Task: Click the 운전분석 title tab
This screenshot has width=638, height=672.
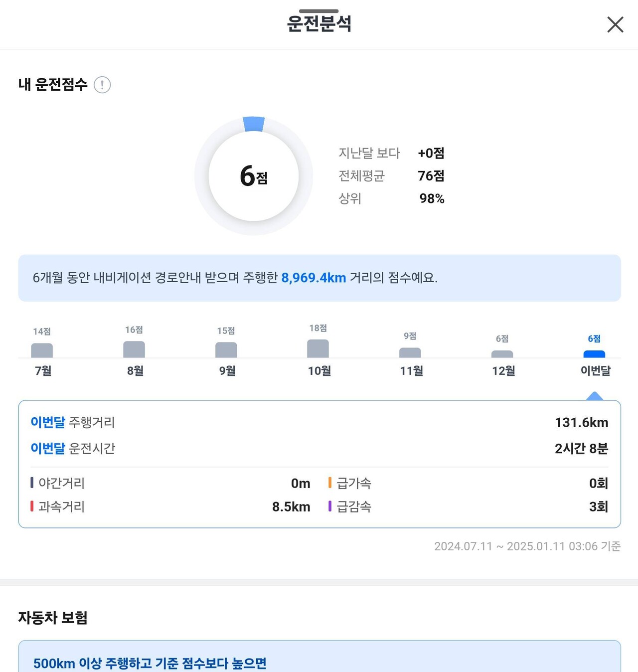Action: (x=319, y=24)
